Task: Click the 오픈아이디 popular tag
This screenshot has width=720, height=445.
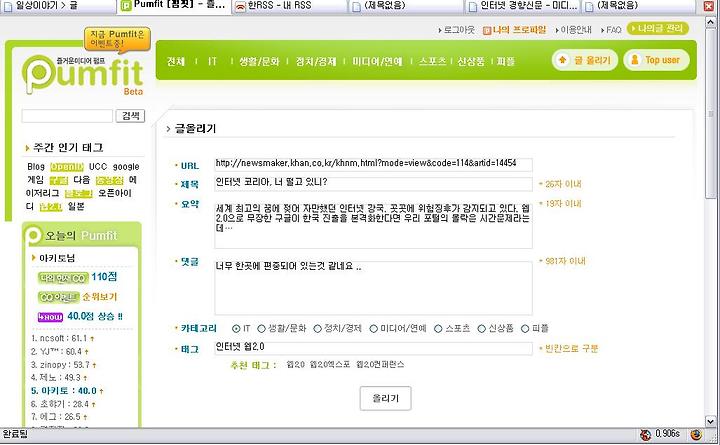Action: coord(115,193)
